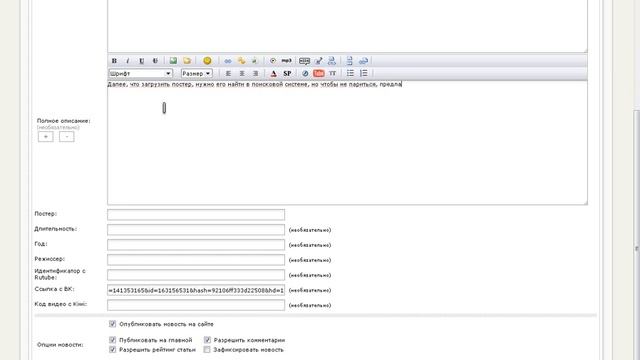Image resolution: width=640 pixels, height=360 pixels.
Task: Open the smiley emoticon picker
Action: click(207, 61)
